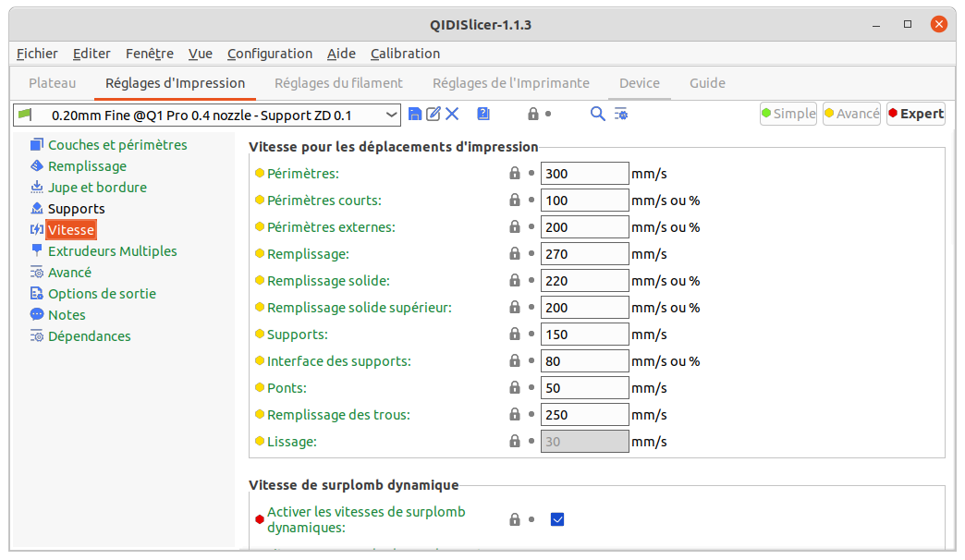The image size is (965, 560).
Task: Switch to Simple mode
Action: (788, 114)
